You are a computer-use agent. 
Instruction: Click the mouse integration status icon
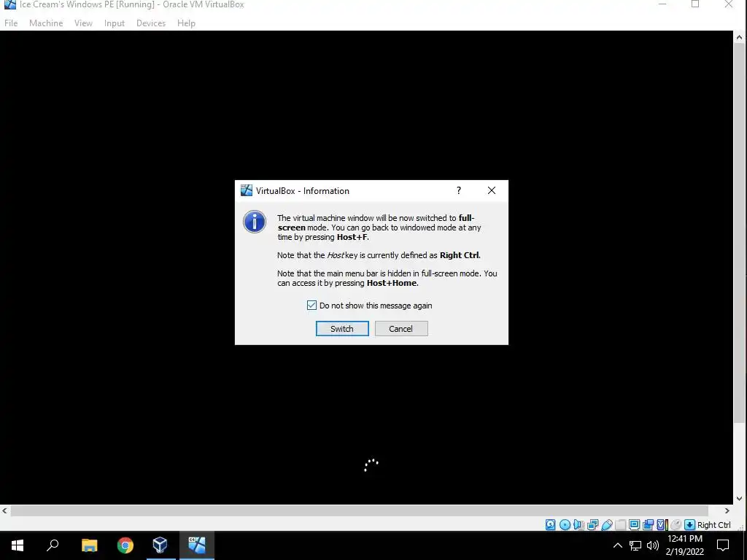[x=676, y=525]
